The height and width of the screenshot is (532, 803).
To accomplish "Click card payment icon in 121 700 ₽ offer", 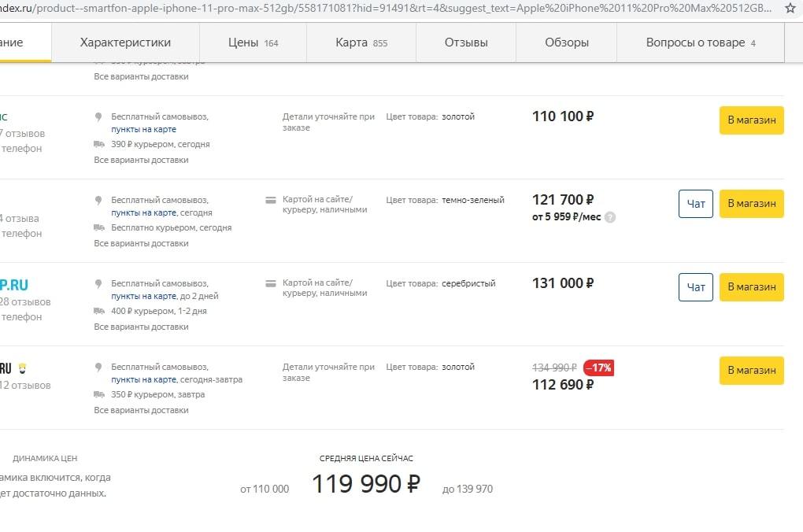I will 271,200.
